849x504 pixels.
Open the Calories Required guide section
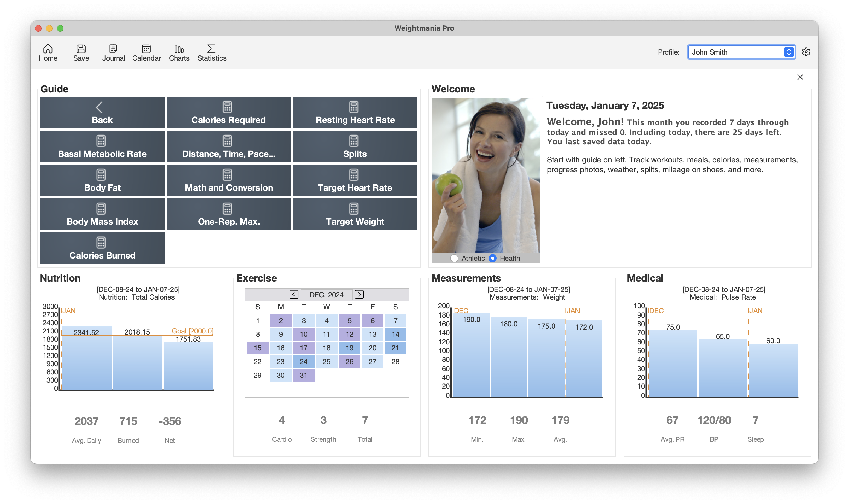coord(229,113)
